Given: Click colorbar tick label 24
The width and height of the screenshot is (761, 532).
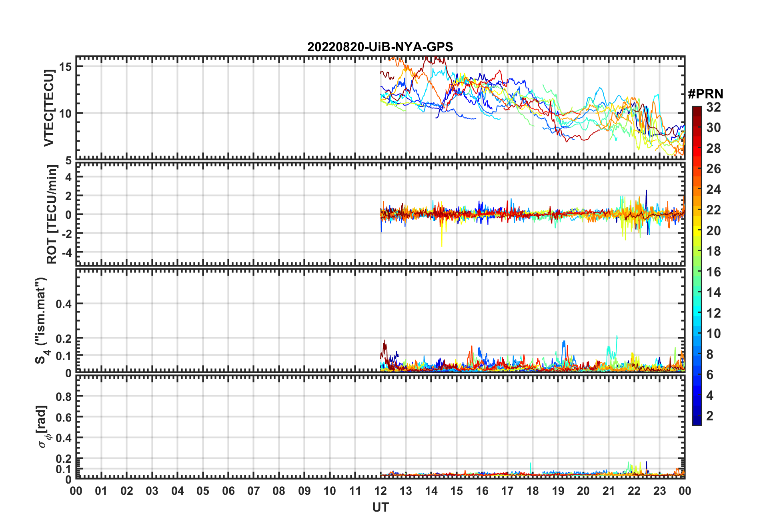Looking at the screenshot, I should tap(713, 190).
